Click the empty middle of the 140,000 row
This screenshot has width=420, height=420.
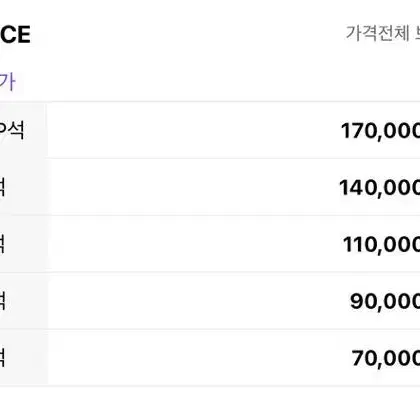pos(193,187)
